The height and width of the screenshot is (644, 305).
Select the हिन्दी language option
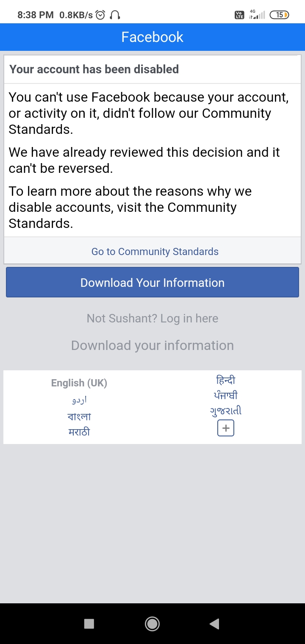pyautogui.click(x=225, y=380)
